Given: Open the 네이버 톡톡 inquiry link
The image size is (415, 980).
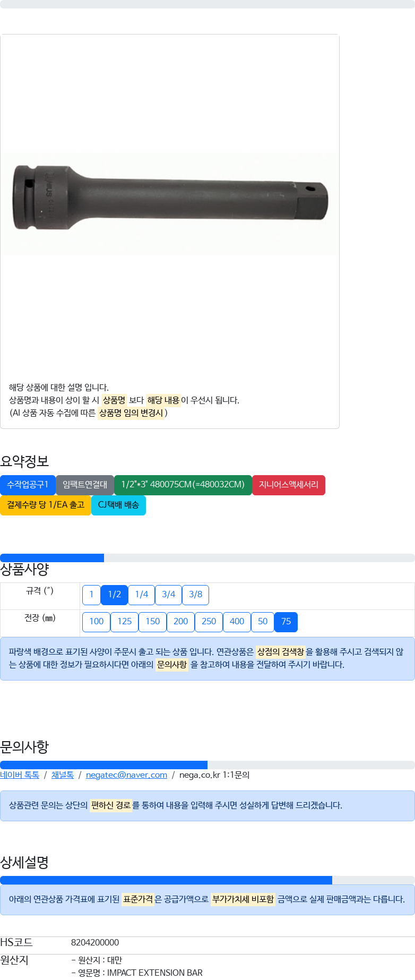Looking at the screenshot, I should click(x=20, y=775).
